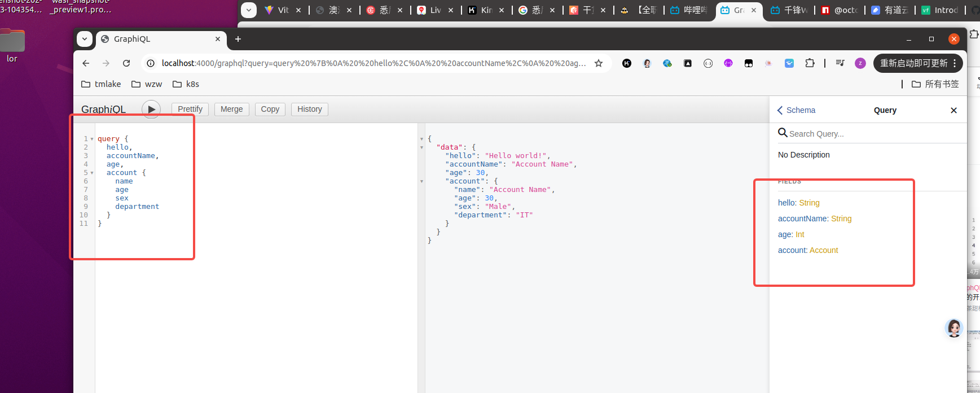Bookmark this page with the star icon
Screen dimensions: 980x393
point(599,63)
